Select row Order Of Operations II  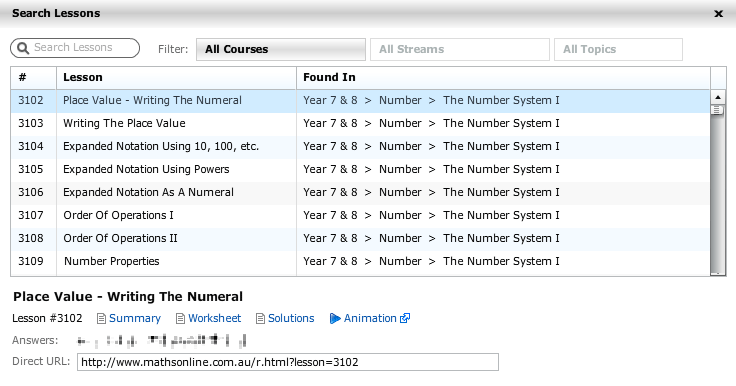[x=360, y=239]
